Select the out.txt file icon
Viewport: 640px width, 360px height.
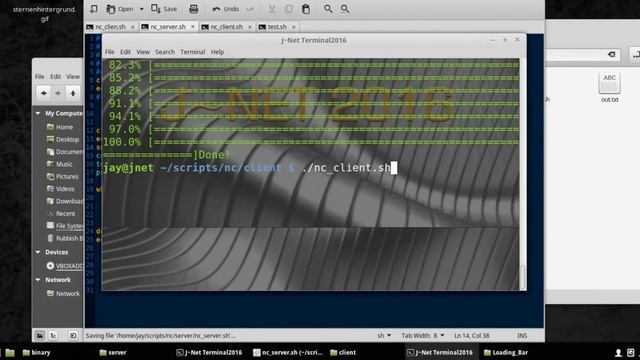point(609,87)
